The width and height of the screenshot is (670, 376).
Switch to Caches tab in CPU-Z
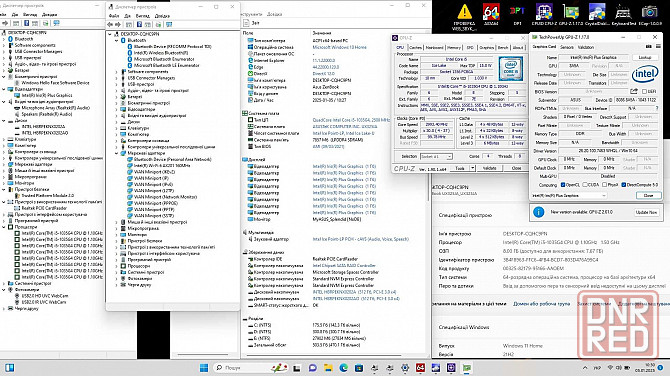tap(415, 47)
